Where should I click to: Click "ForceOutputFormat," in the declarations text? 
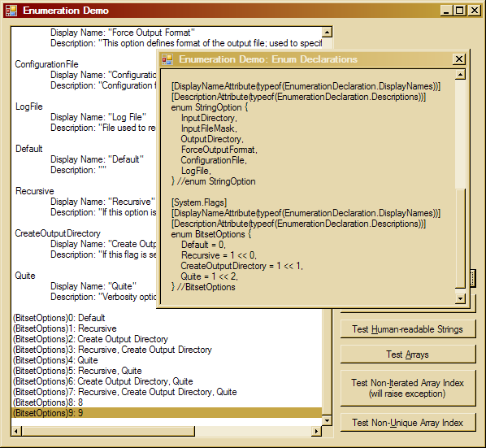[x=219, y=150]
